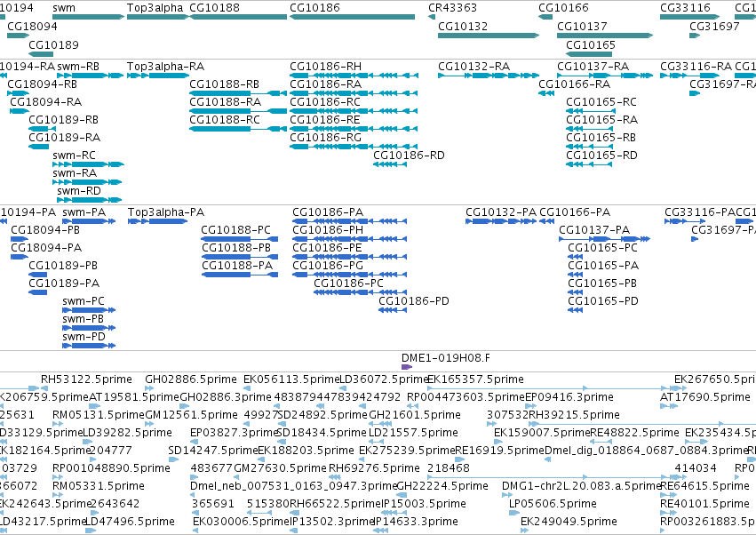Open protein swm-PD
This screenshot has height=535, width=756.
click(x=89, y=346)
